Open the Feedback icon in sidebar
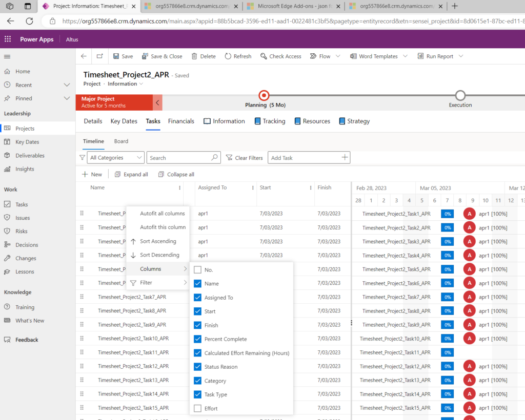525x420 pixels. click(7, 340)
